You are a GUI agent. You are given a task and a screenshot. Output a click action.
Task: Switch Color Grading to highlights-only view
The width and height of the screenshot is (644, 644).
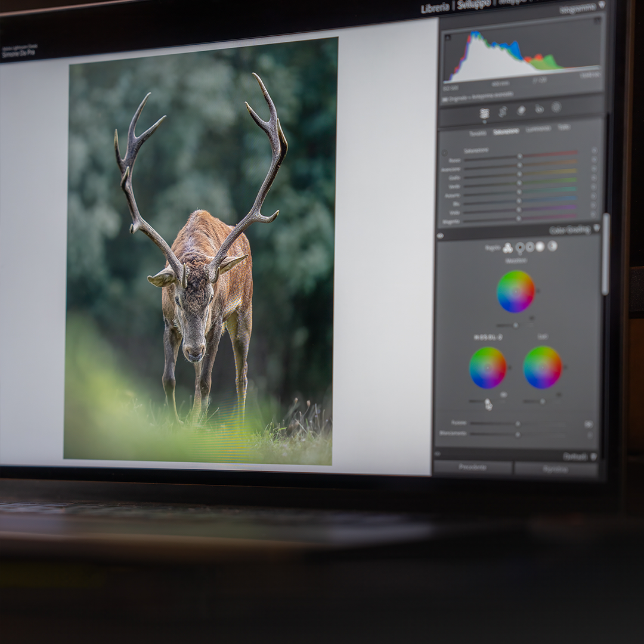540,246
